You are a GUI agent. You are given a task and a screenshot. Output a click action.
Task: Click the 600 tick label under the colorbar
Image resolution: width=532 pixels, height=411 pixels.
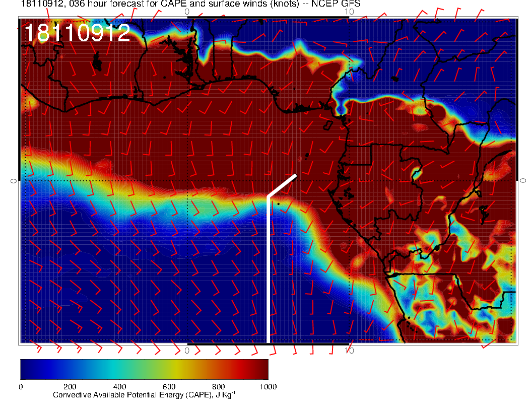tap(169, 387)
